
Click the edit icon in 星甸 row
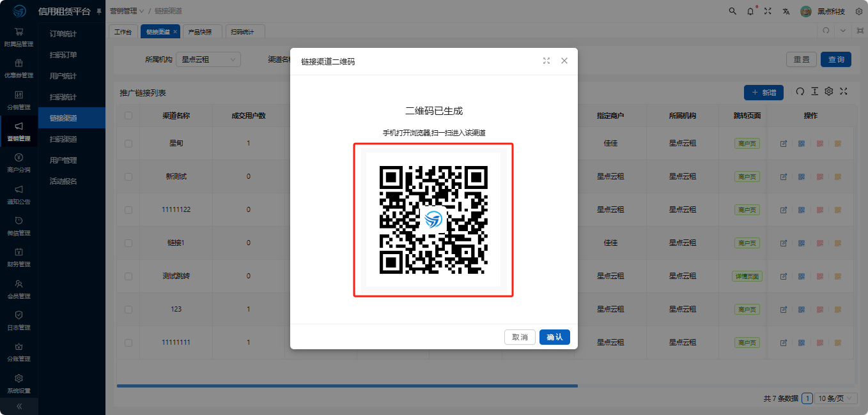[x=784, y=144]
